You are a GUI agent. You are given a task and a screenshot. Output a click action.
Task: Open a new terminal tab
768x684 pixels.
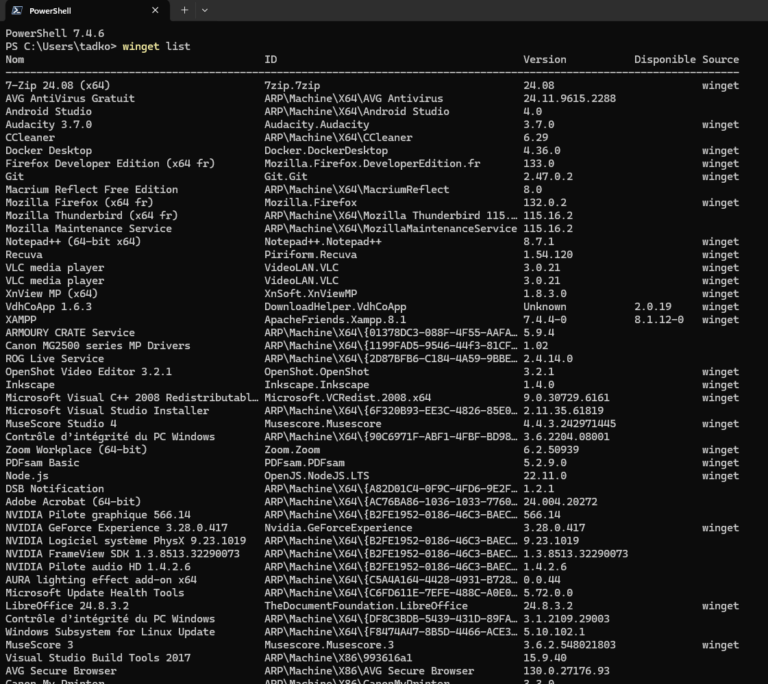pyautogui.click(x=184, y=10)
